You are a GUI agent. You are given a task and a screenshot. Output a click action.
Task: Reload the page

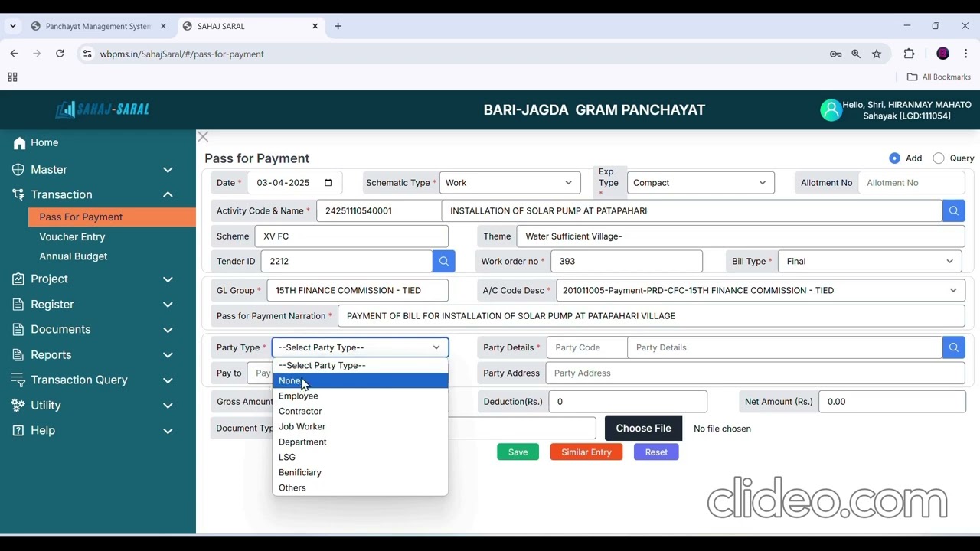tap(60, 54)
